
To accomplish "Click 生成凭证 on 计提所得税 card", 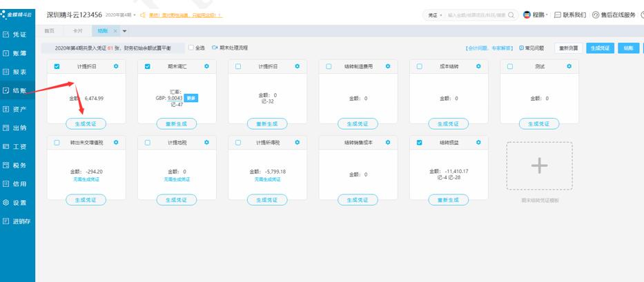I will point(267,200).
